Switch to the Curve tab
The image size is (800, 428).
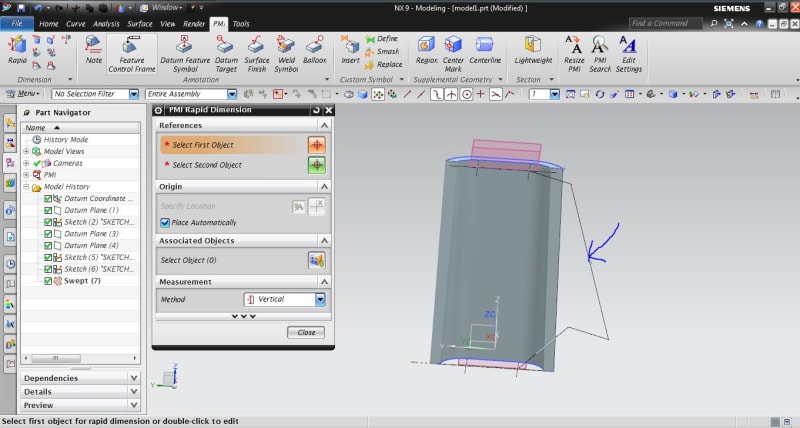76,24
